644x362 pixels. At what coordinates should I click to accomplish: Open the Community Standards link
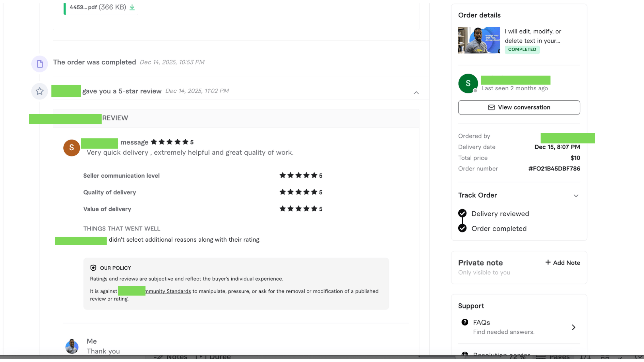click(168, 291)
